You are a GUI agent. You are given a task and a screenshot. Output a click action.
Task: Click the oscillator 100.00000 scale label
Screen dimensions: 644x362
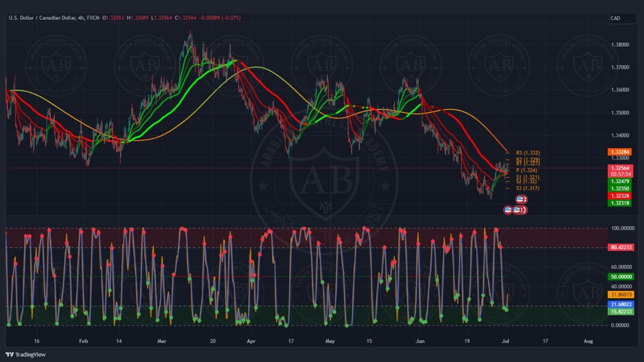pos(623,228)
